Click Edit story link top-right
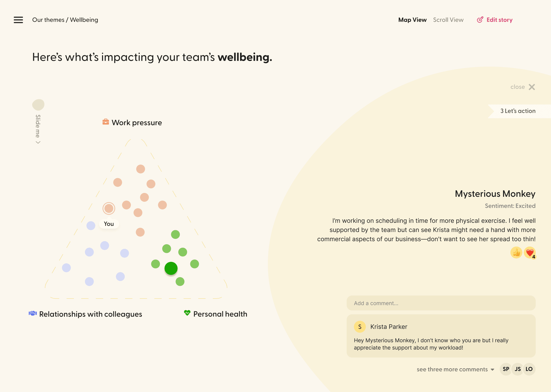The image size is (551, 392). 499,19
